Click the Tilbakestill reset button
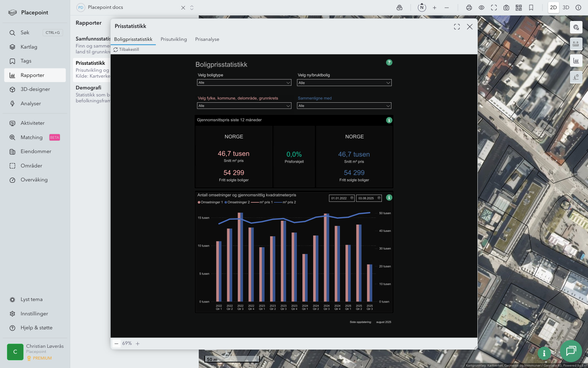The width and height of the screenshot is (588, 368). click(126, 50)
